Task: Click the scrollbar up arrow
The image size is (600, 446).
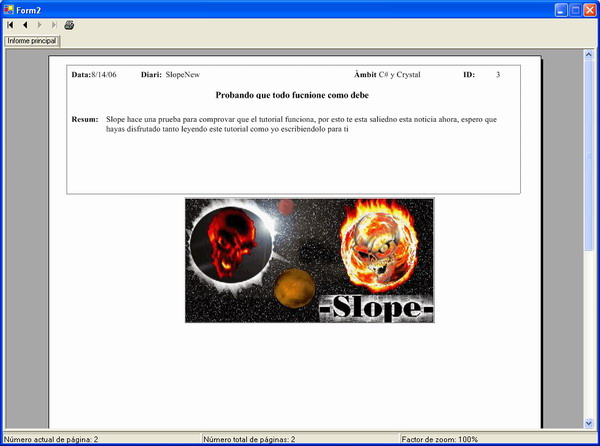Action: tap(589, 54)
